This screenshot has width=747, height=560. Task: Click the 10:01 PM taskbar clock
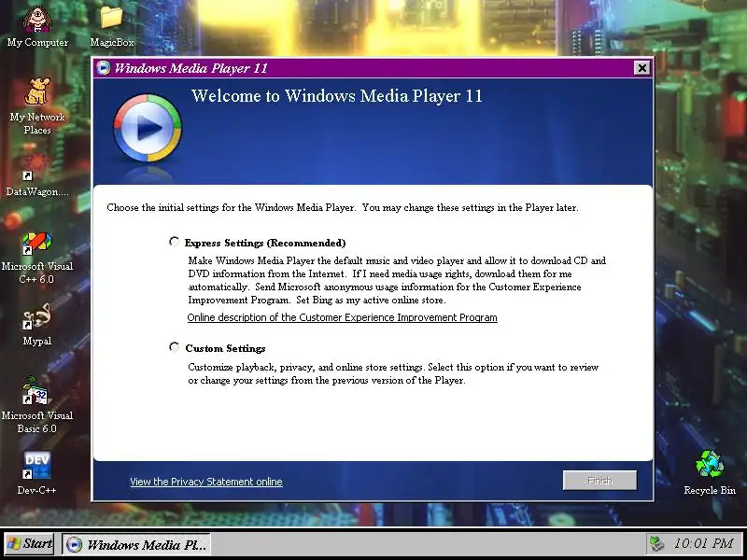tap(703, 543)
